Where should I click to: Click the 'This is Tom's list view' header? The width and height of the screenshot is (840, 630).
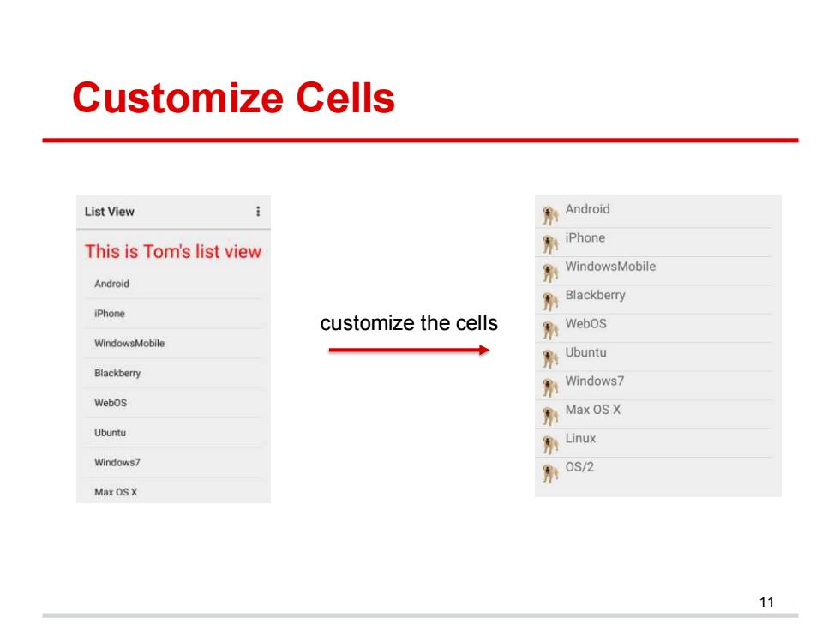[x=173, y=251]
